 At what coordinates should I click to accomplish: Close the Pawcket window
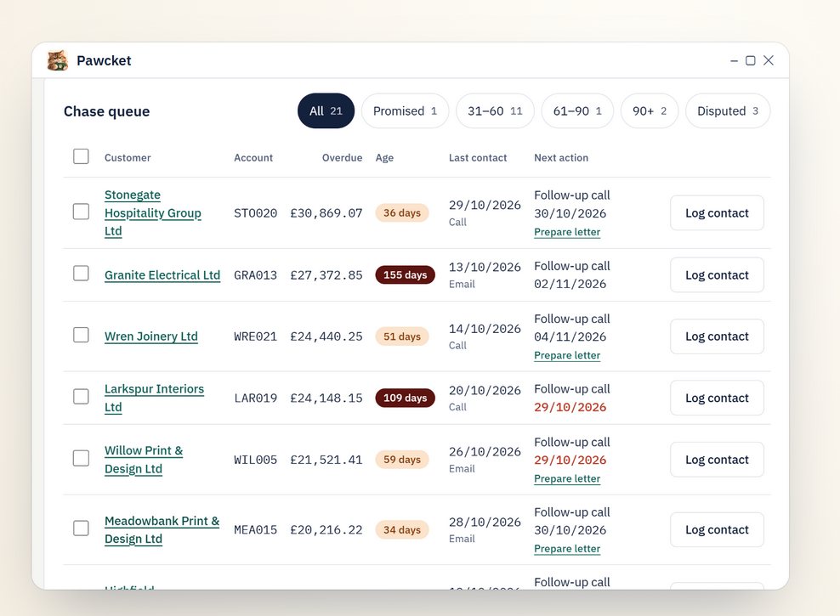click(769, 60)
